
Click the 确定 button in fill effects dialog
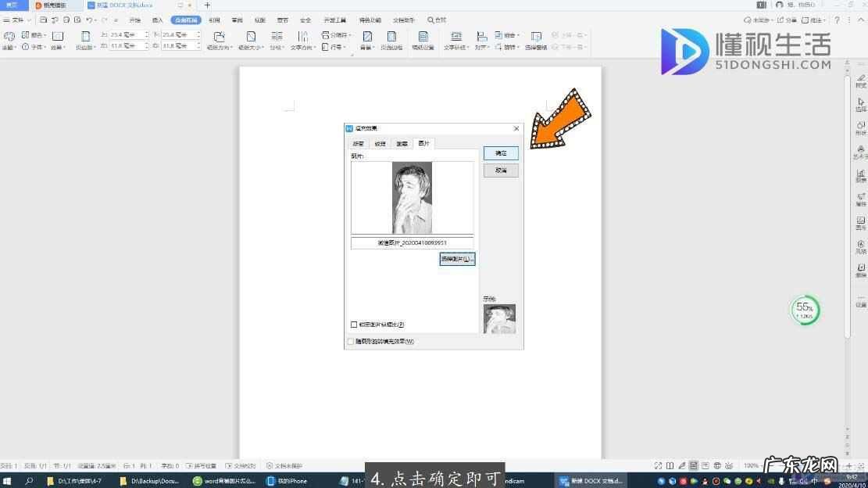(x=501, y=153)
